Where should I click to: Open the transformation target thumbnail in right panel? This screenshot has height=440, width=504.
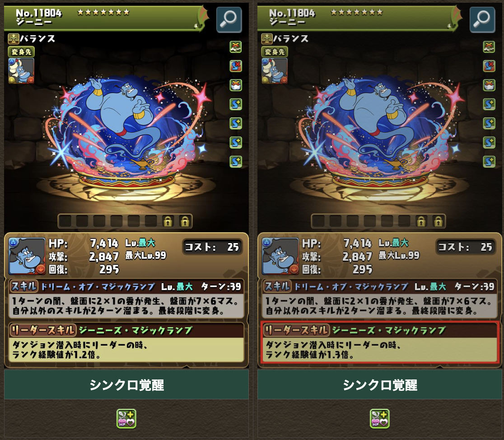point(275,71)
